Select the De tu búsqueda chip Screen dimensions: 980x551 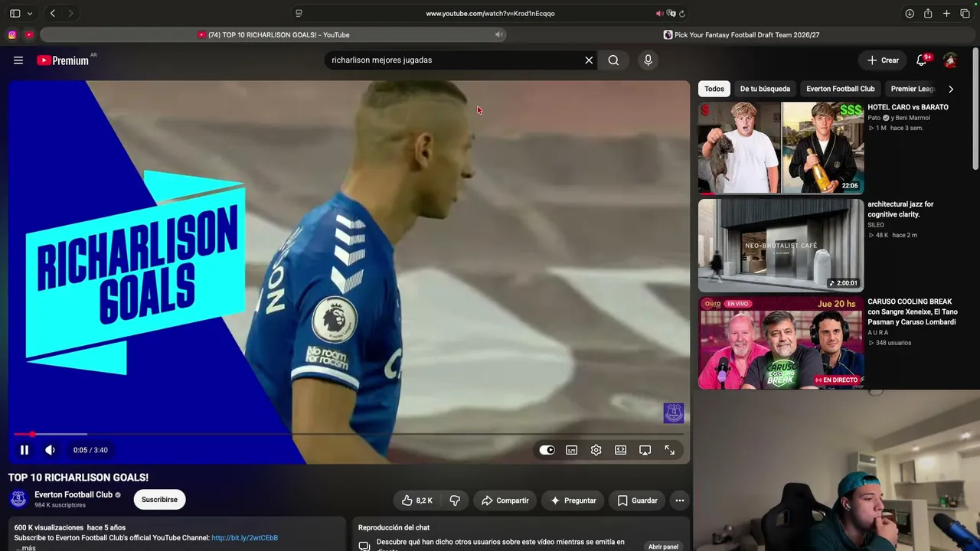tap(765, 89)
